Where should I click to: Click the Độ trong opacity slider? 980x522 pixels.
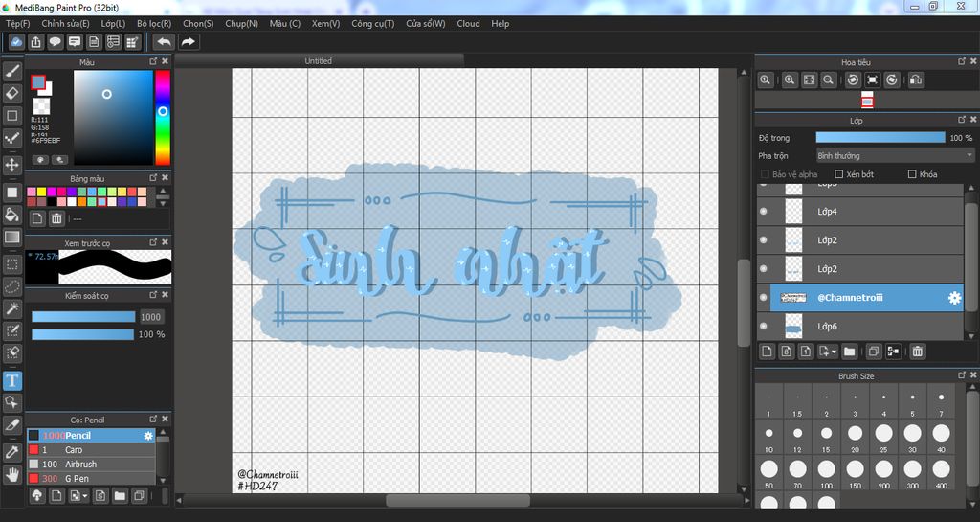[x=880, y=138]
